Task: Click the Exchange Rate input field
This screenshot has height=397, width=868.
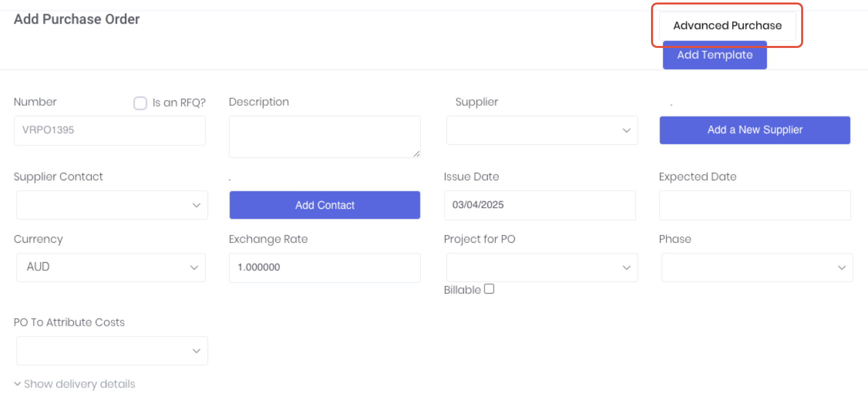Action: [x=324, y=267]
